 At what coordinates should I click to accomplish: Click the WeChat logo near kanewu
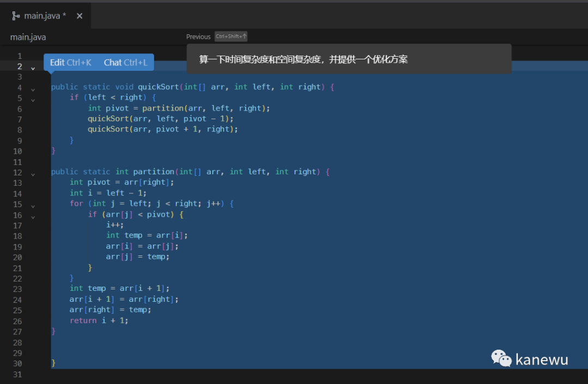coord(501,358)
